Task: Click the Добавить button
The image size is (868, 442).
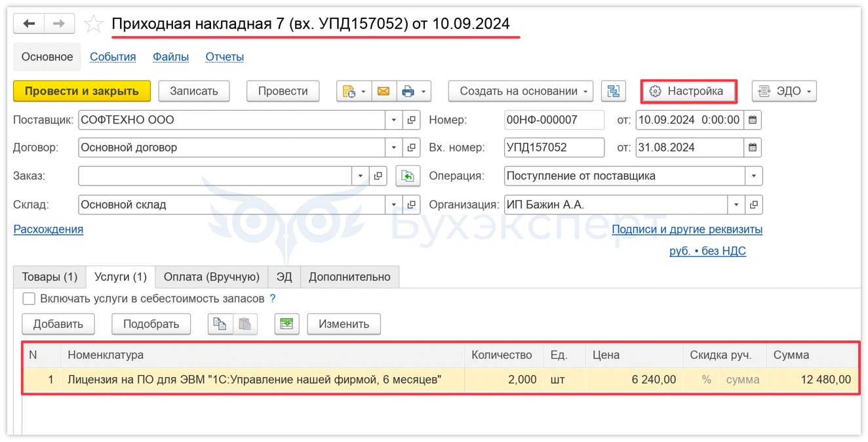Action: (58, 324)
